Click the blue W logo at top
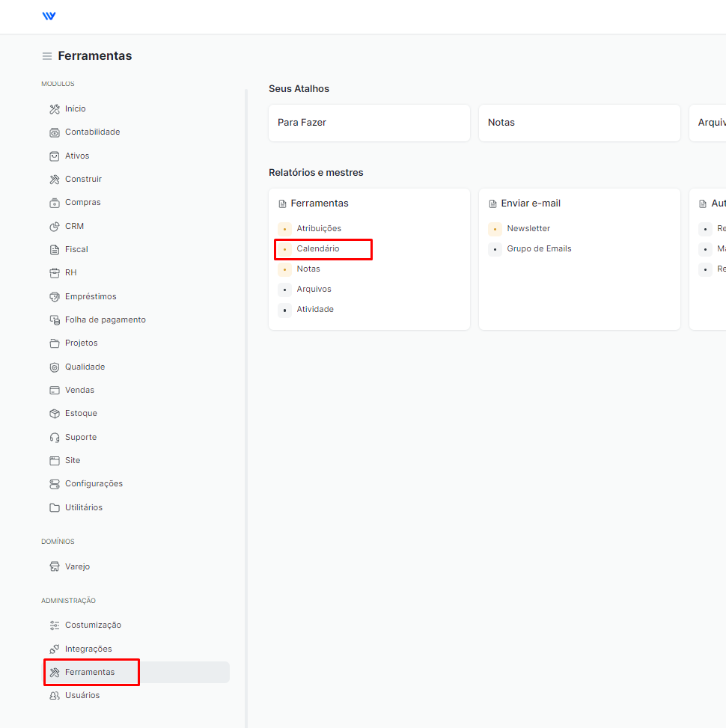This screenshot has width=726, height=728. 49,16
